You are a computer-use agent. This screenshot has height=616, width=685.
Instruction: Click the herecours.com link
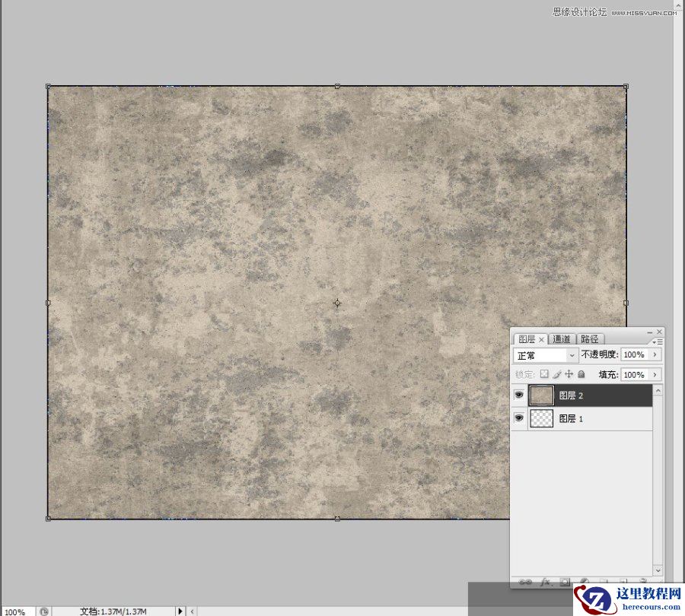650,605
